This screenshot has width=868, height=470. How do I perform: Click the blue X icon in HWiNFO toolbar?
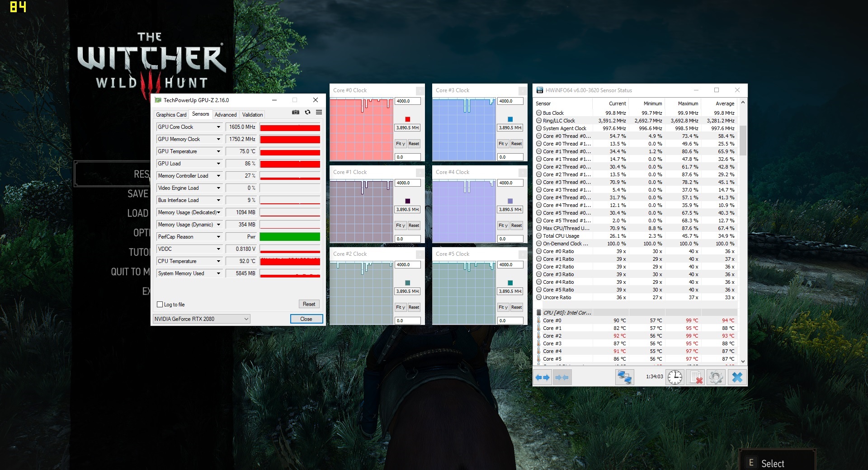click(737, 377)
